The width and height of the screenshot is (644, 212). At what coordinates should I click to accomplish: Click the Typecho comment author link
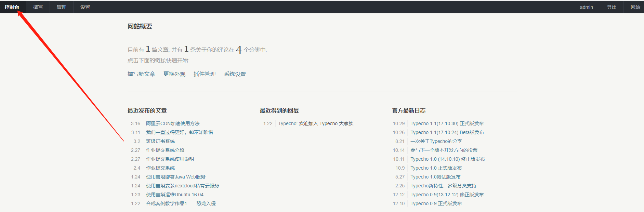[287, 123]
